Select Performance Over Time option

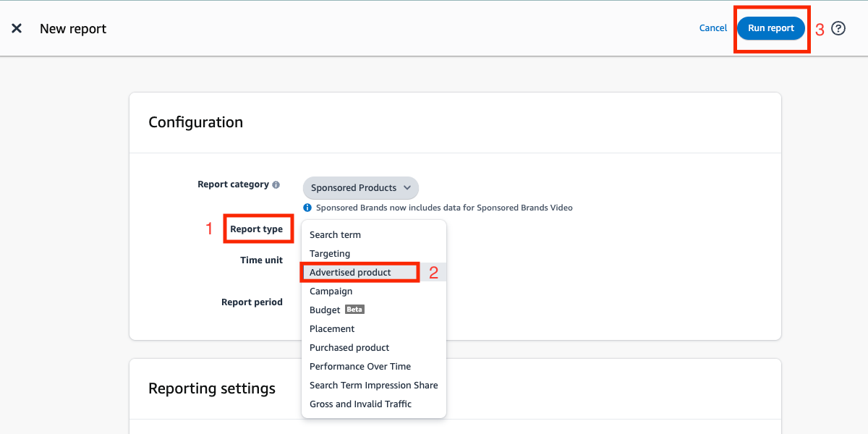coord(360,367)
